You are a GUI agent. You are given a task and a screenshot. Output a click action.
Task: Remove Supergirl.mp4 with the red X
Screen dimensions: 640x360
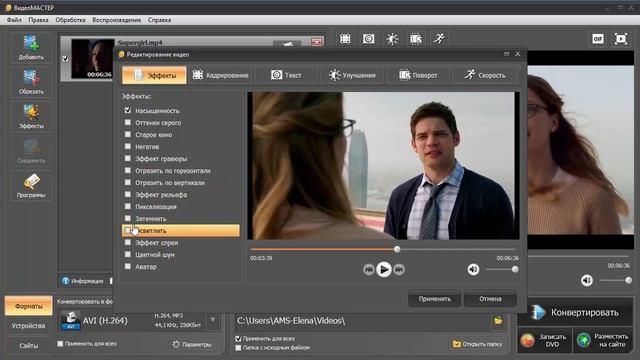316,42
